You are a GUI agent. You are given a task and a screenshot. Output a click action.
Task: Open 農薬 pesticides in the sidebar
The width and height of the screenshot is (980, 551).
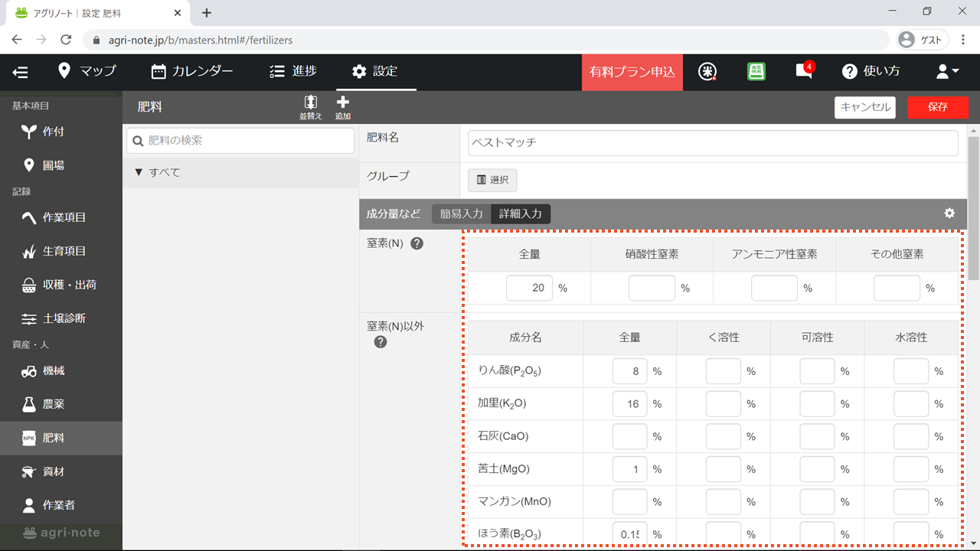click(x=61, y=404)
